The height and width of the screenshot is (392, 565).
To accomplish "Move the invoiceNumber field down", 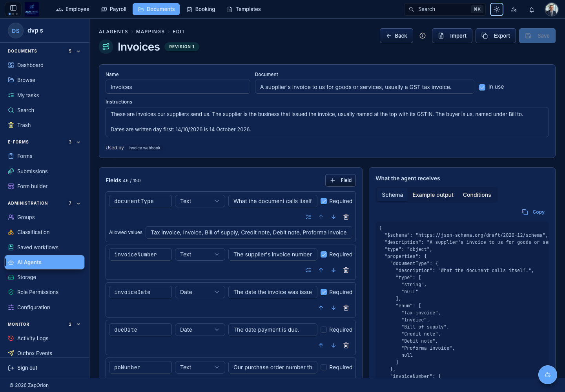I will point(334,270).
